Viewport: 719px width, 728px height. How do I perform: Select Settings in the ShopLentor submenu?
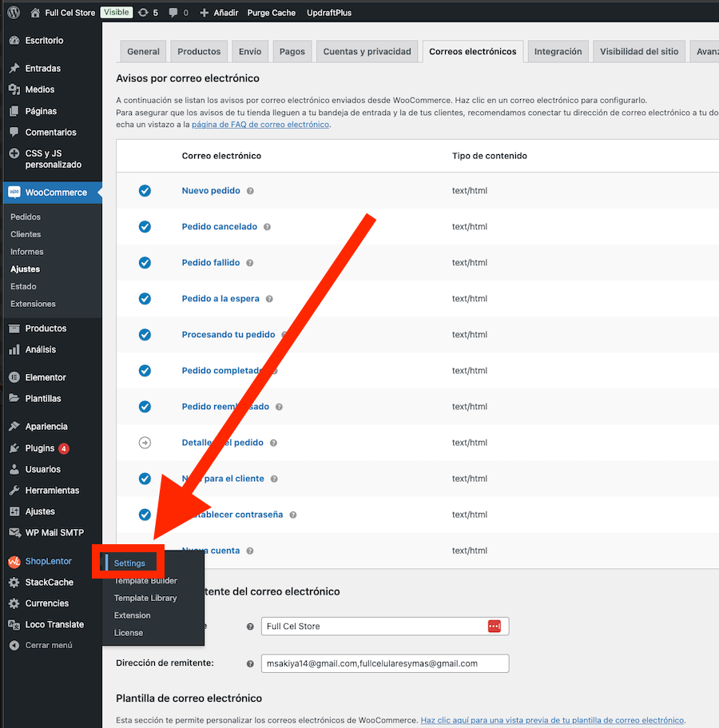click(x=129, y=563)
